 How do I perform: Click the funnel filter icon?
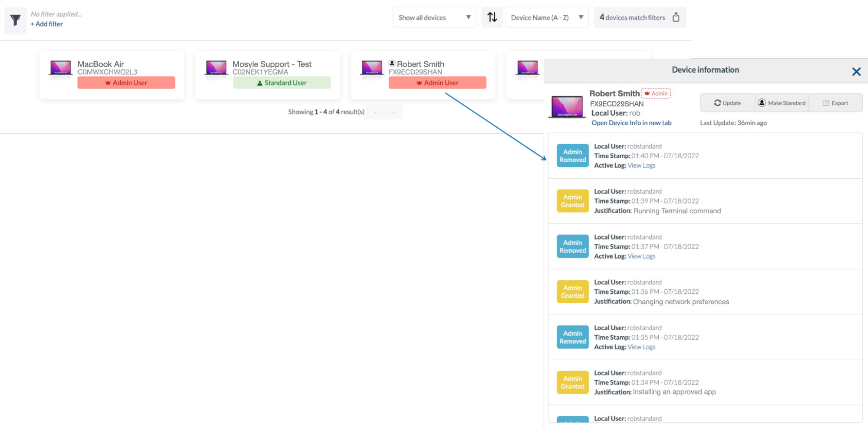(x=15, y=20)
